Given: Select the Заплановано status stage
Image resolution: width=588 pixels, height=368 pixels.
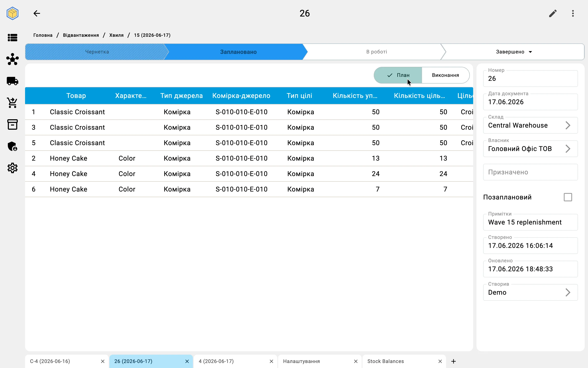Looking at the screenshot, I should pos(238,52).
